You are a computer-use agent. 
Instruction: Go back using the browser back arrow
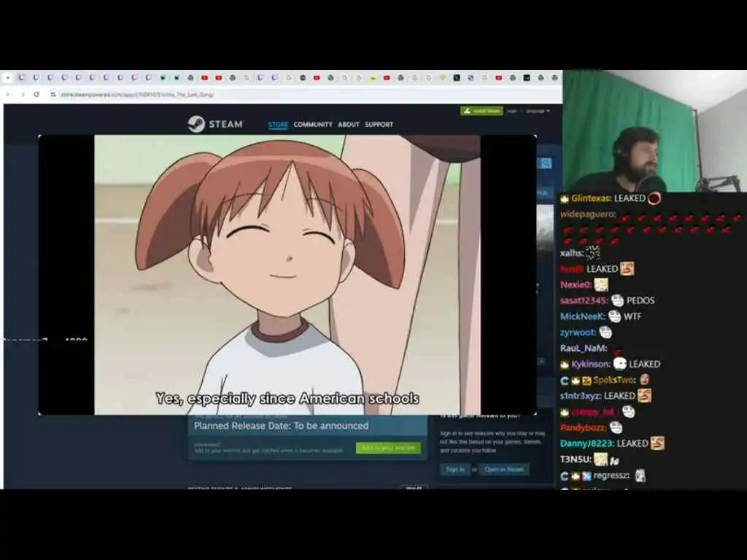[9, 95]
